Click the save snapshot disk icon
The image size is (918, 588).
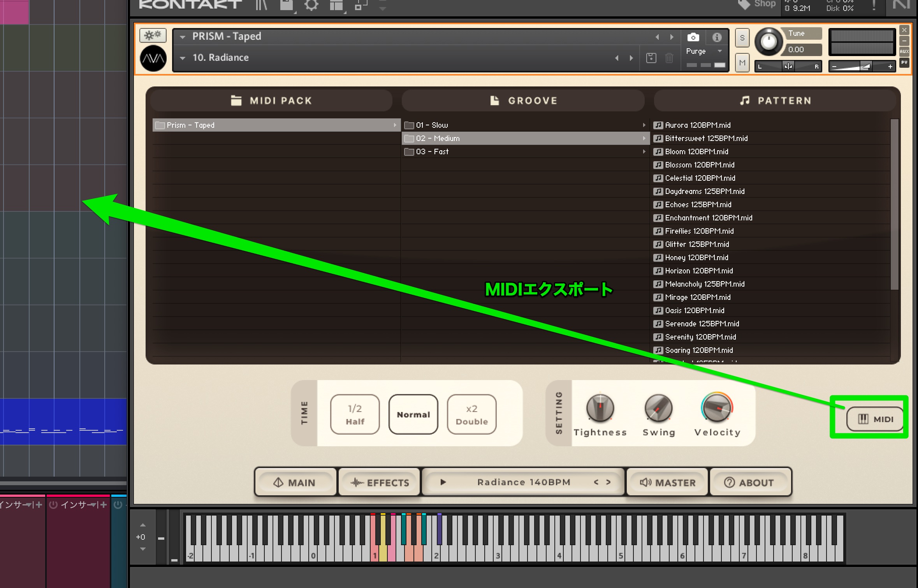[651, 58]
